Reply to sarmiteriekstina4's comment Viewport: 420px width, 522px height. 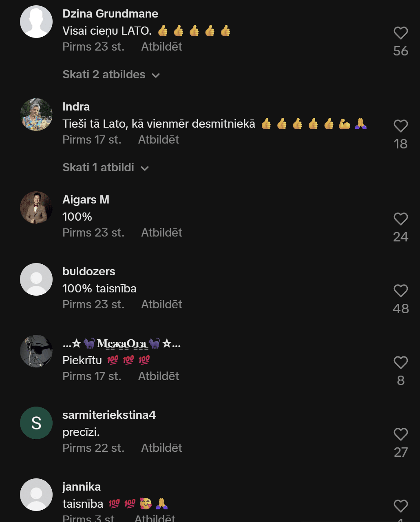click(x=161, y=448)
